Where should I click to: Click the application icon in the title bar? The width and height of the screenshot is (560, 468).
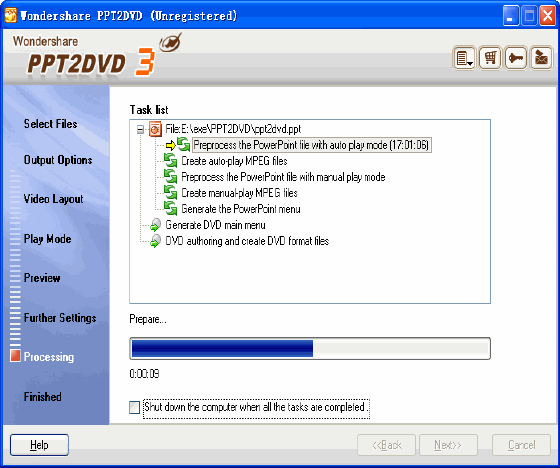(10, 16)
